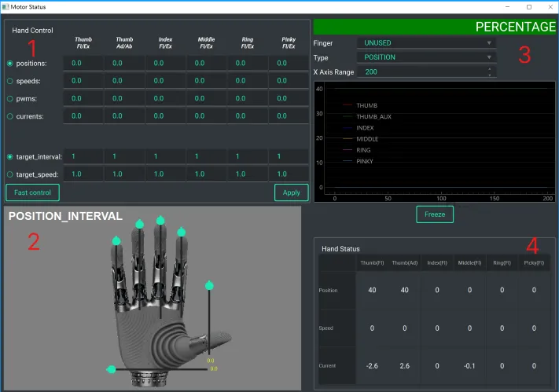Select the positions radio button
The height and width of the screenshot is (392, 559).
tap(9, 63)
